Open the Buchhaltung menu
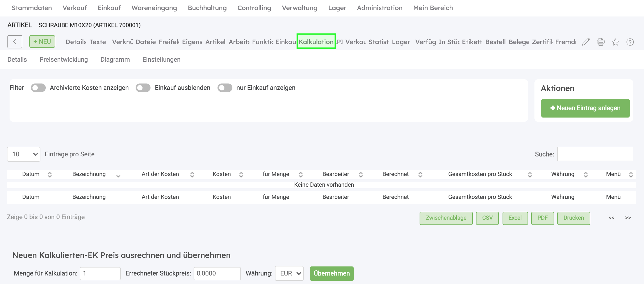 click(207, 8)
